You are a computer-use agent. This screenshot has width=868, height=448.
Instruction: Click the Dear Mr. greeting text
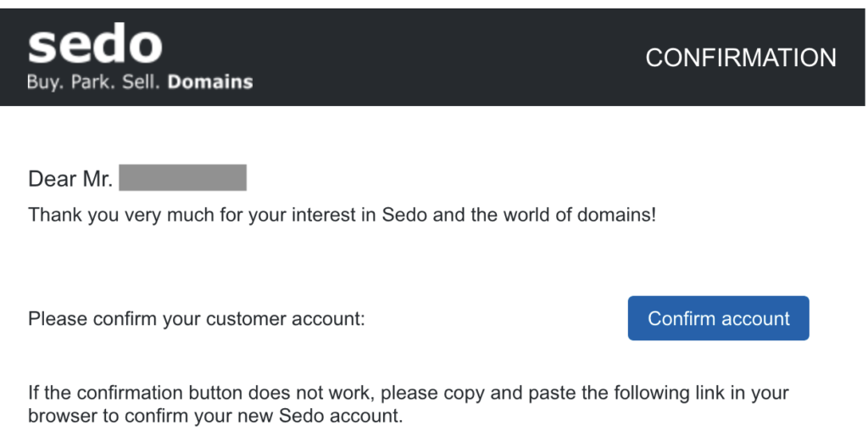pos(70,179)
